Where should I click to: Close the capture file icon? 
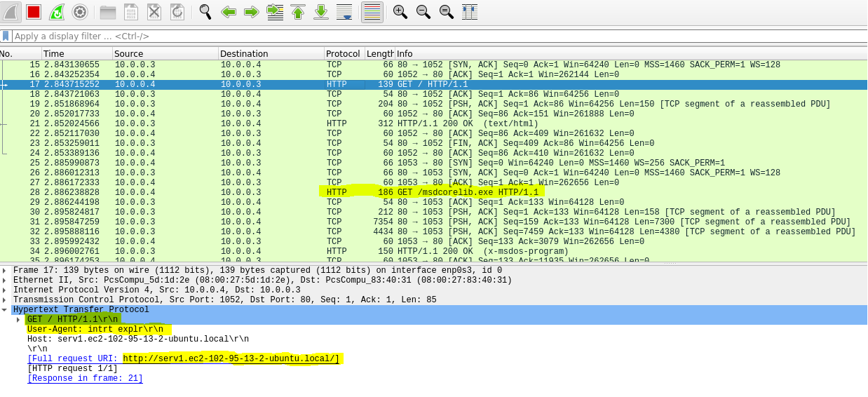154,12
